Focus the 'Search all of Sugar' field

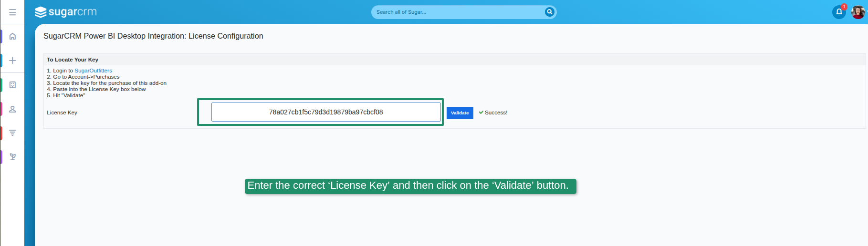click(x=458, y=12)
